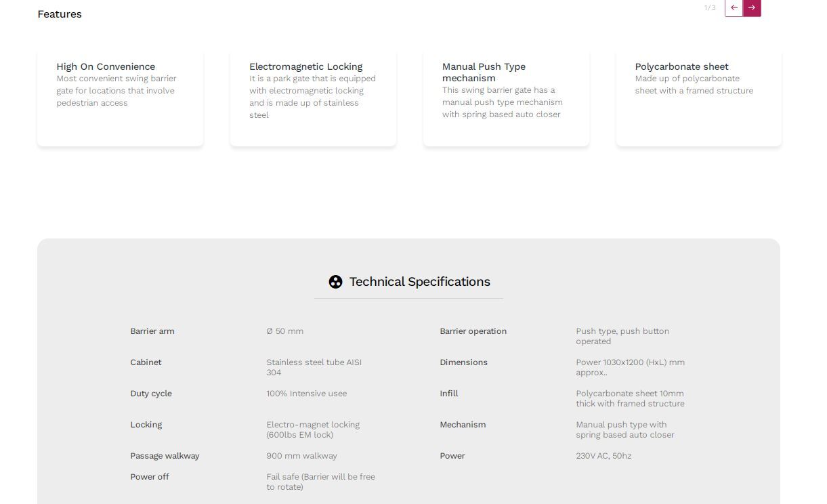The height and width of the screenshot is (504, 827).
Task: Click the next features arrow button
Action: [x=752, y=7]
